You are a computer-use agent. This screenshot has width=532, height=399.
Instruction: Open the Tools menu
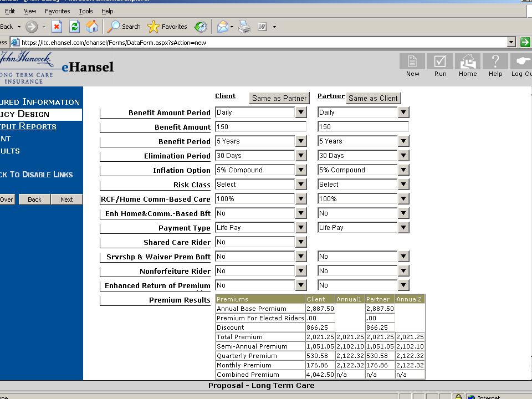pyautogui.click(x=86, y=11)
